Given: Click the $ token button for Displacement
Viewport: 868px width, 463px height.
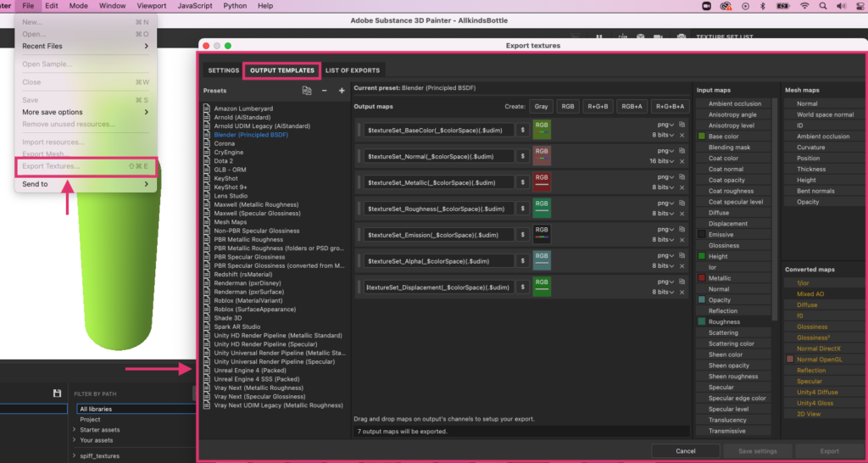Looking at the screenshot, I should click(522, 287).
